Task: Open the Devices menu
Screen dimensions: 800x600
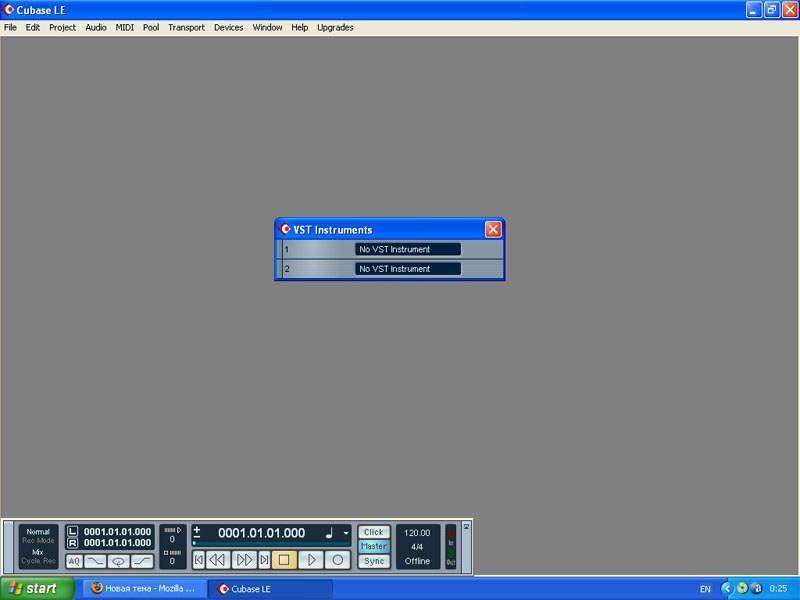Action: 229,28
